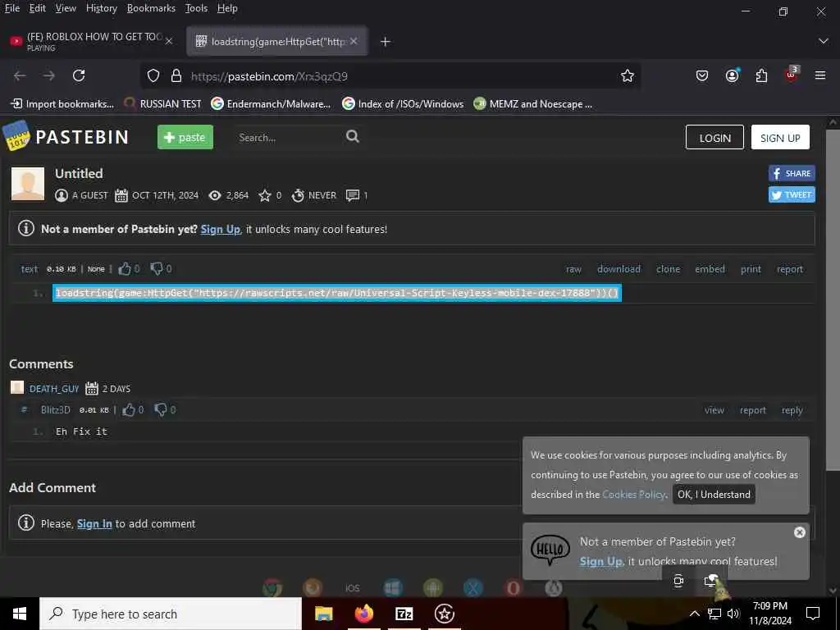
Task: Open Windows Start menu
Action: [20, 614]
